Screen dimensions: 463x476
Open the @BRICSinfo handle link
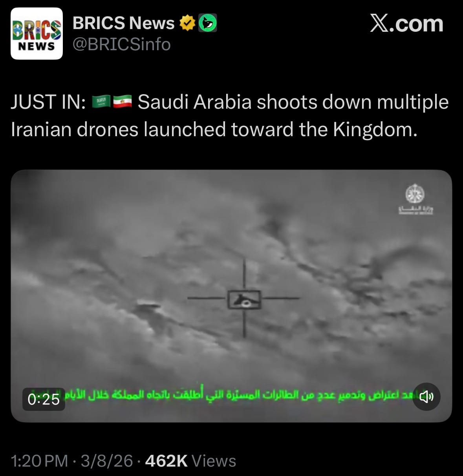tap(122, 44)
